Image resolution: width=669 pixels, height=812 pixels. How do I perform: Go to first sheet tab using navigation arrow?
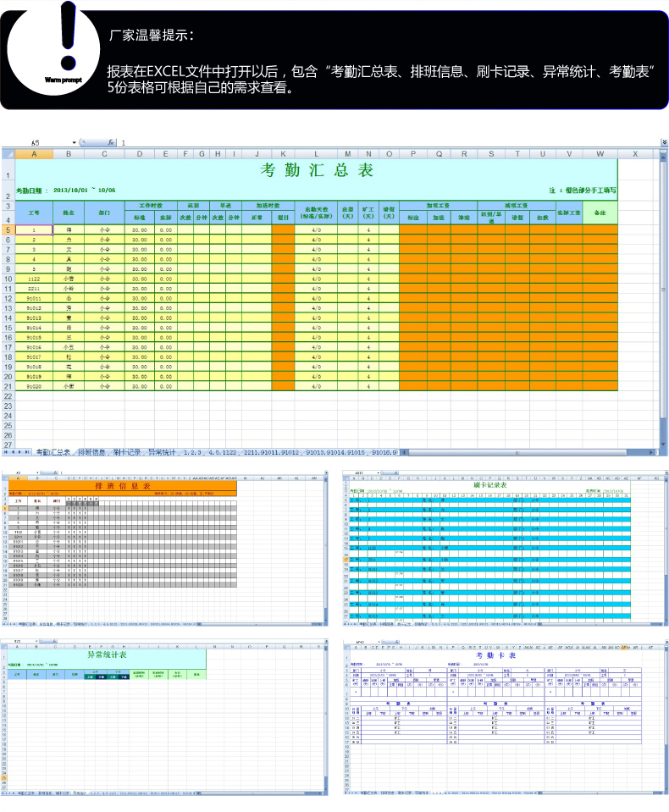pyautogui.click(x=6, y=452)
